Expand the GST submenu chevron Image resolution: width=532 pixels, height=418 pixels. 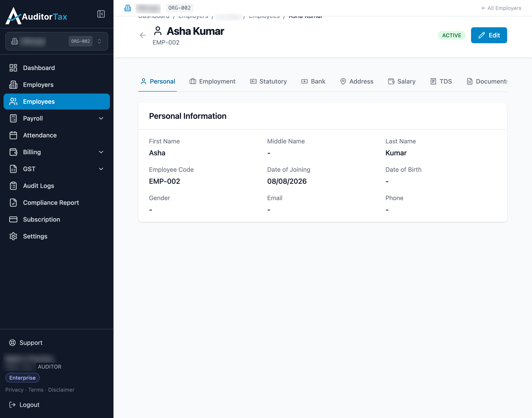pos(101,169)
